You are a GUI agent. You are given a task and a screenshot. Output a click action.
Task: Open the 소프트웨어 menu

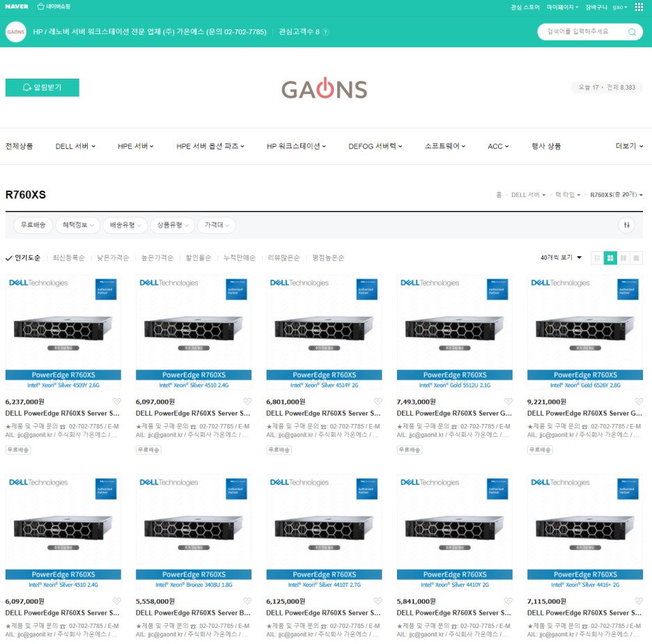point(445,146)
